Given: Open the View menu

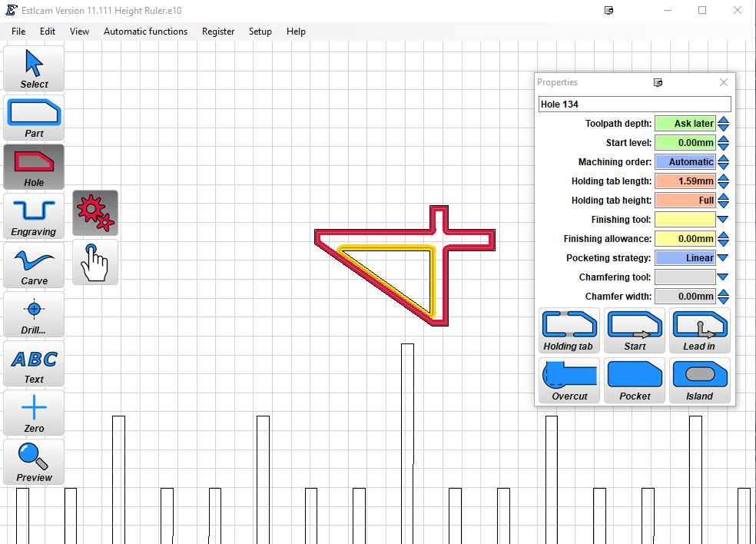Looking at the screenshot, I should pyautogui.click(x=79, y=32).
